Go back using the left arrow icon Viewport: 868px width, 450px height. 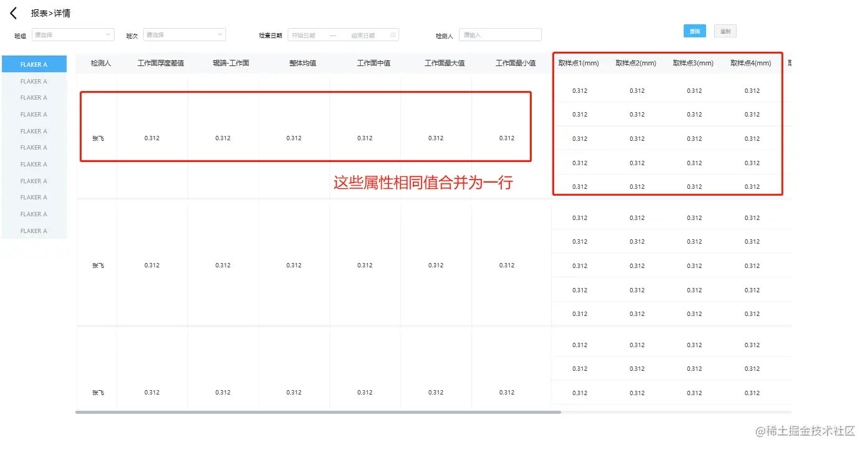tap(14, 14)
